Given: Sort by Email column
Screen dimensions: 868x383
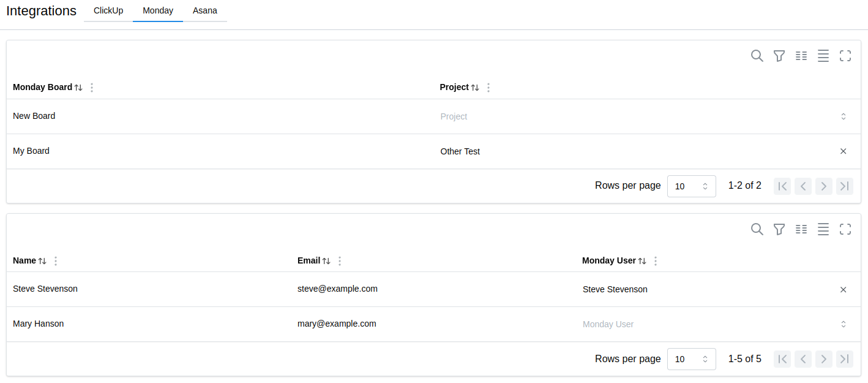Looking at the screenshot, I should click(326, 261).
